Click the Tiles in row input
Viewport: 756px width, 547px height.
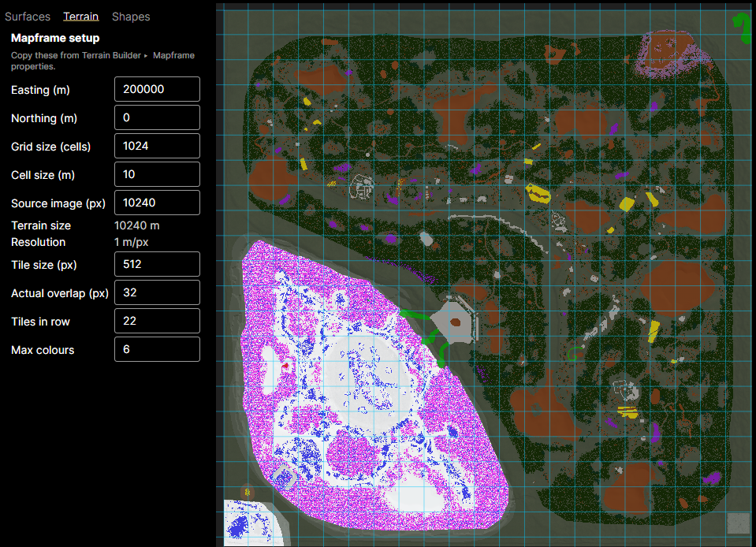click(x=157, y=321)
